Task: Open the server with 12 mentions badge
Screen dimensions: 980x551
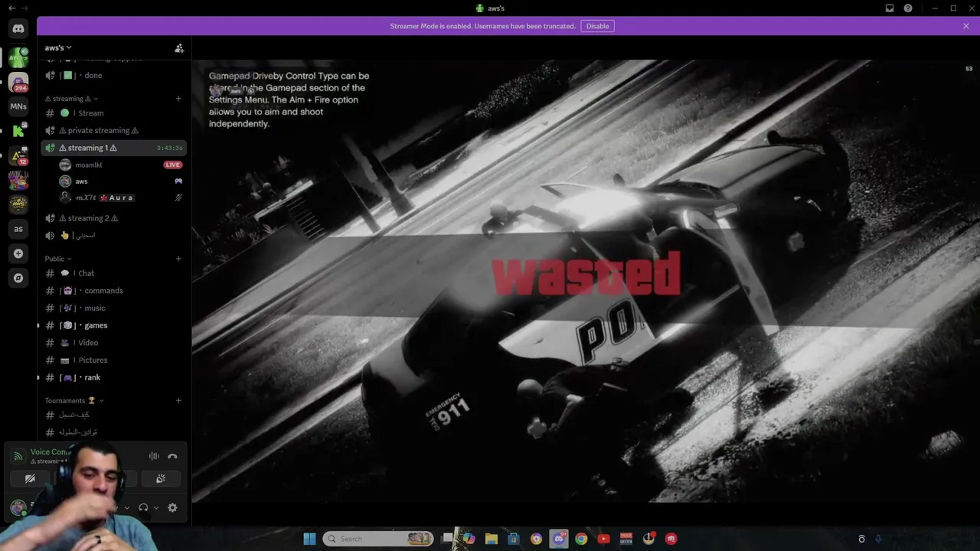Action: (18, 155)
